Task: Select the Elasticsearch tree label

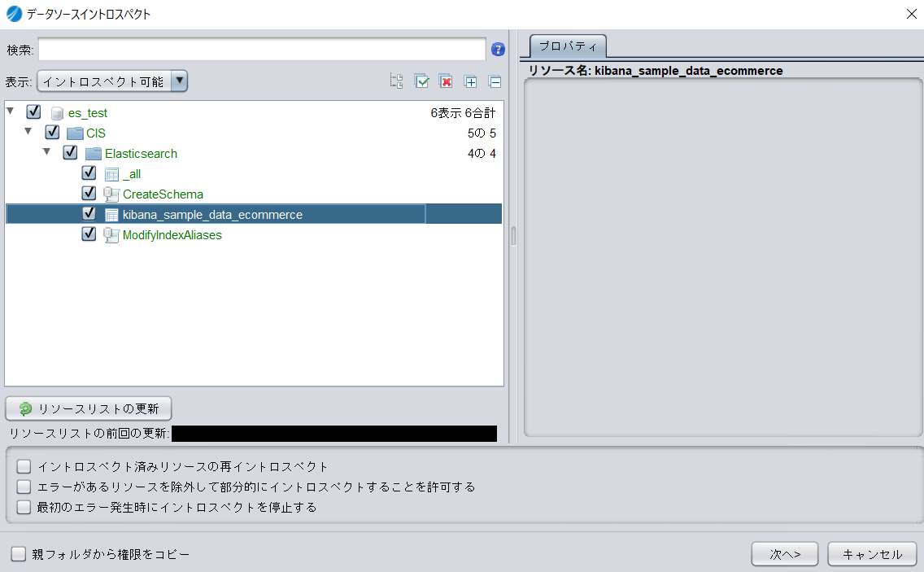Action: pos(141,154)
